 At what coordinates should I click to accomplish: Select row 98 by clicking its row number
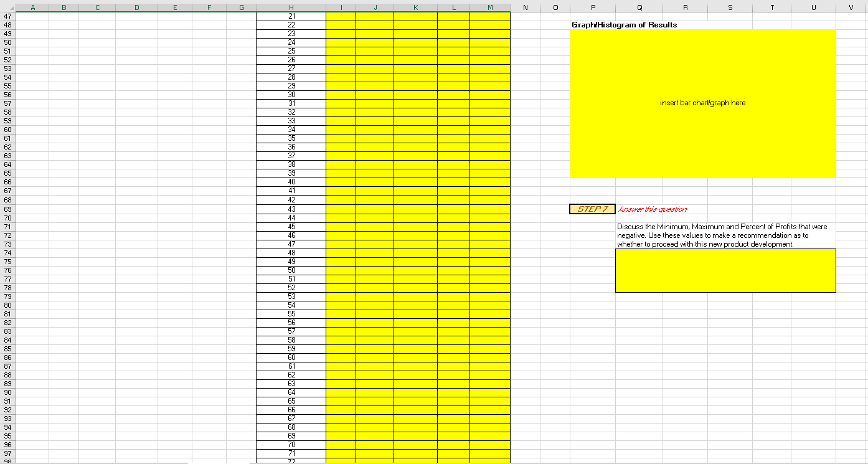7,460
